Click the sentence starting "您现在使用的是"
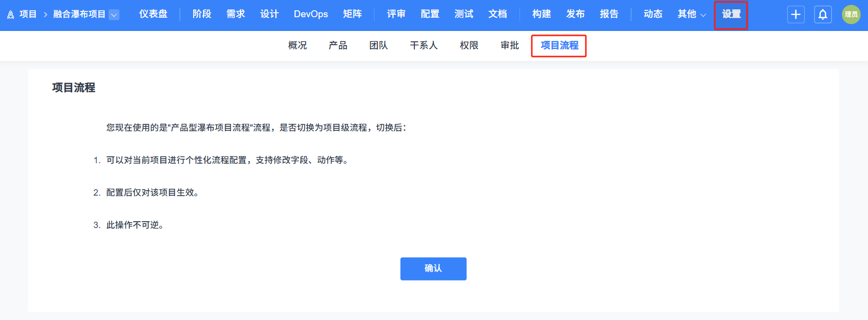This screenshot has height=320, width=868. 256,128
